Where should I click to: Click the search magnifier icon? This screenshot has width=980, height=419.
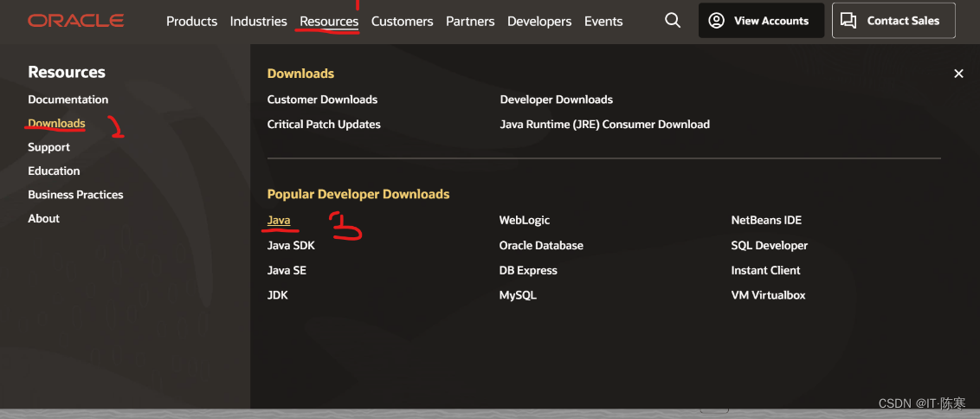point(673,21)
